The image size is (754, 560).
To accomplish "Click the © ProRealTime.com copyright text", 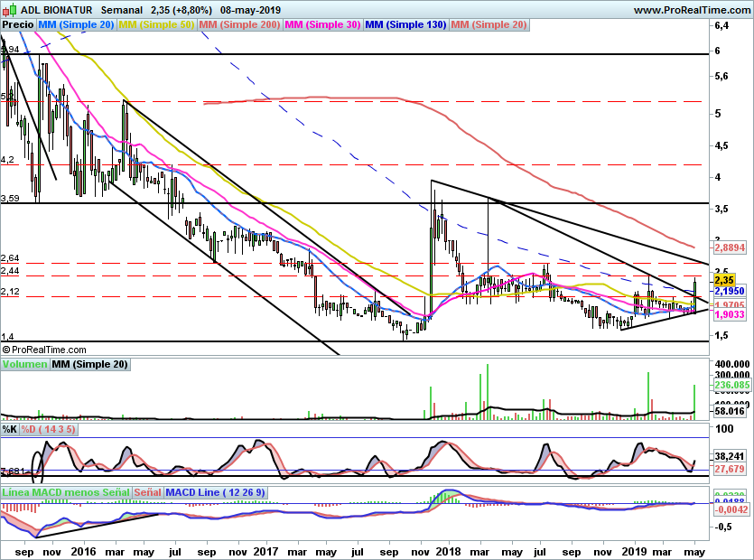I will 44,350.
